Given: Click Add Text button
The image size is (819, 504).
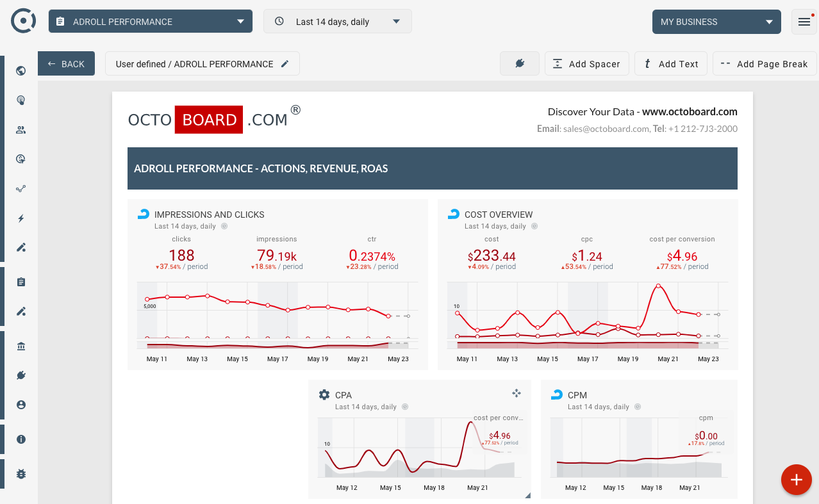Looking at the screenshot, I should point(671,63).
